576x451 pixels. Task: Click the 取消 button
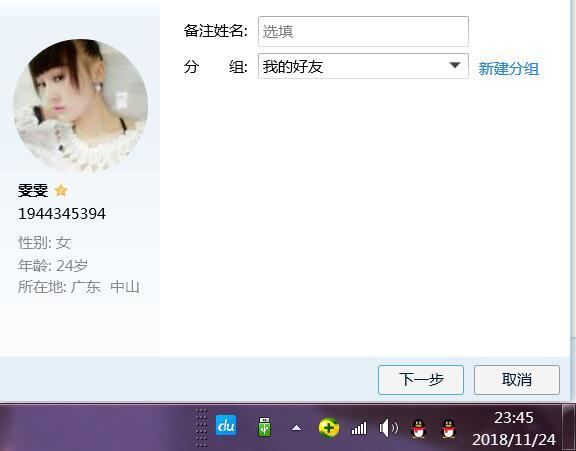point(517,380)
